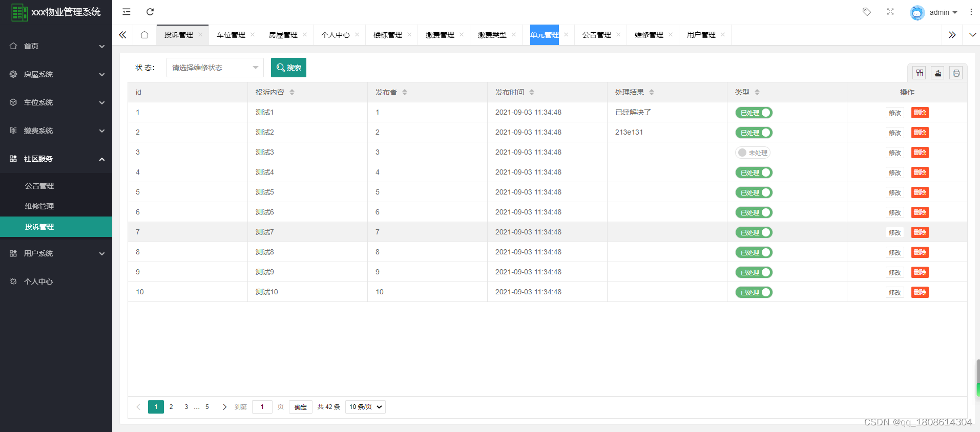Collapse the sidebar with the menu fold icon

[x=127, y=12]
